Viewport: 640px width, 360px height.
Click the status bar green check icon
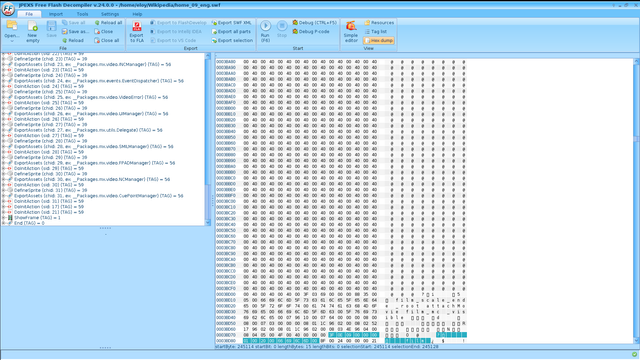(634, 354)
